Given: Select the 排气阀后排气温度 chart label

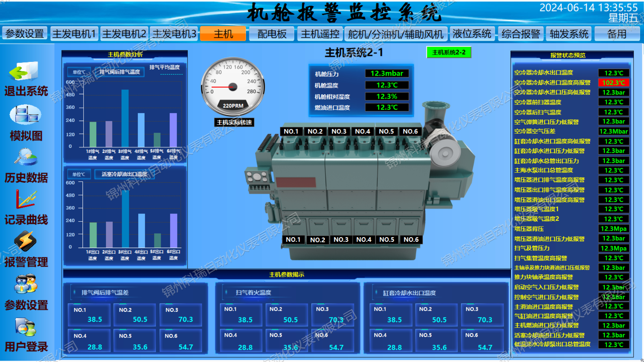Looking at the screenshot, I should [120, 72].
